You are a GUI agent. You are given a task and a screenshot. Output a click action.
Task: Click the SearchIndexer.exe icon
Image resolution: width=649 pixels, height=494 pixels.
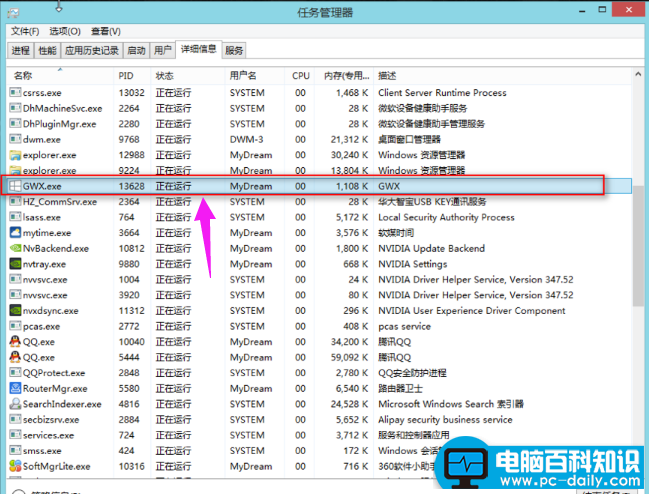coord(15,404)
